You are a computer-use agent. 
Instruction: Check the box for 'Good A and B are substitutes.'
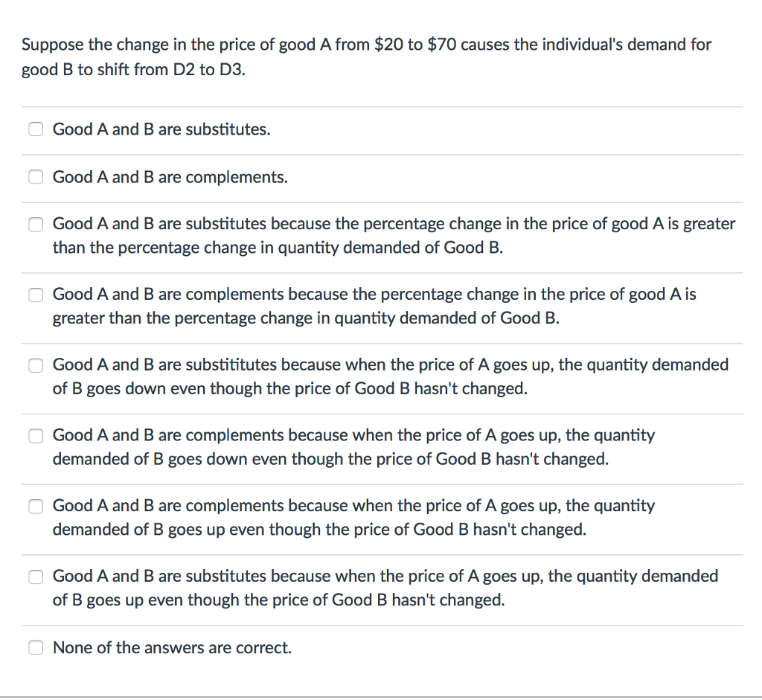click(36, 129)
